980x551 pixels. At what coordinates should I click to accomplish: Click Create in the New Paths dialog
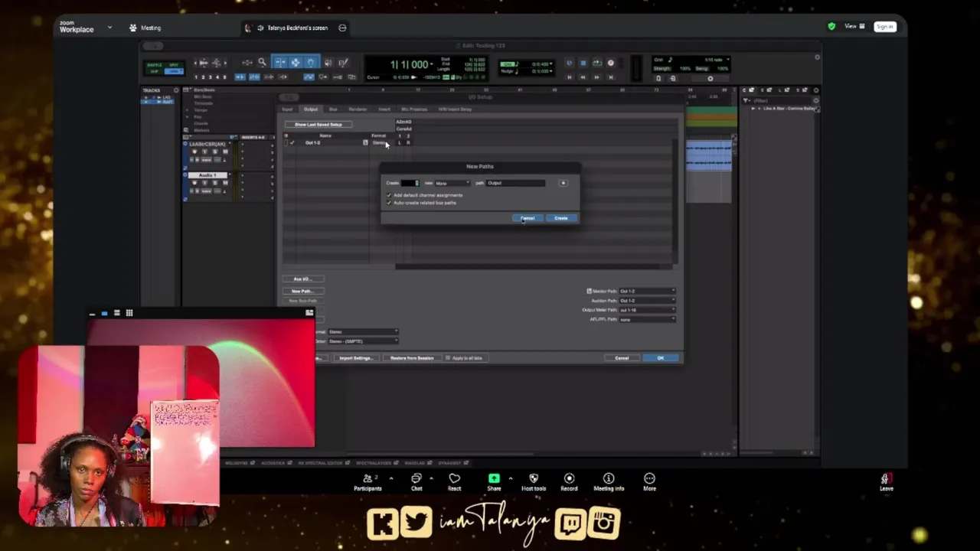coord(561,218)
